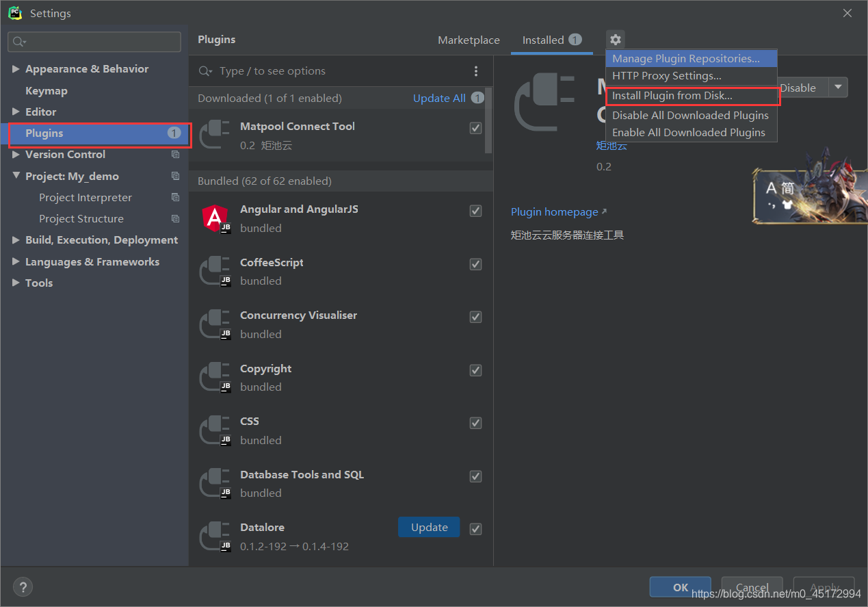Select Plugins in settings tree
The image size is (868, 607).
click(x=94, y=133)
